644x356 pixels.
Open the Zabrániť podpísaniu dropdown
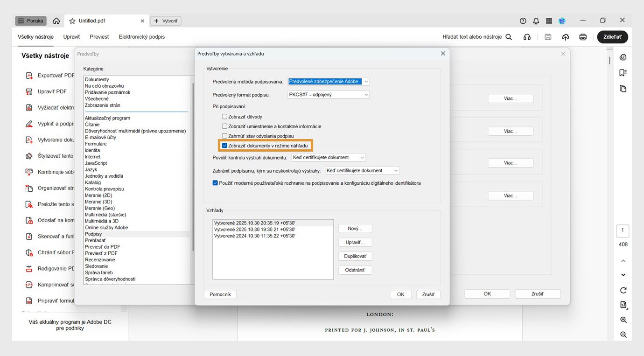click(362, 171)
